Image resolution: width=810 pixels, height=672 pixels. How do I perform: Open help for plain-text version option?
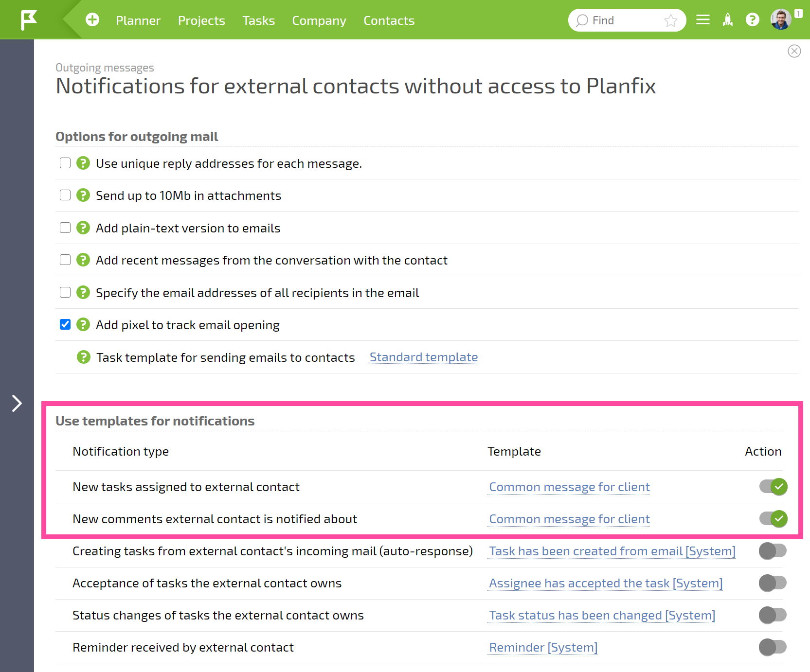[83, 228]
